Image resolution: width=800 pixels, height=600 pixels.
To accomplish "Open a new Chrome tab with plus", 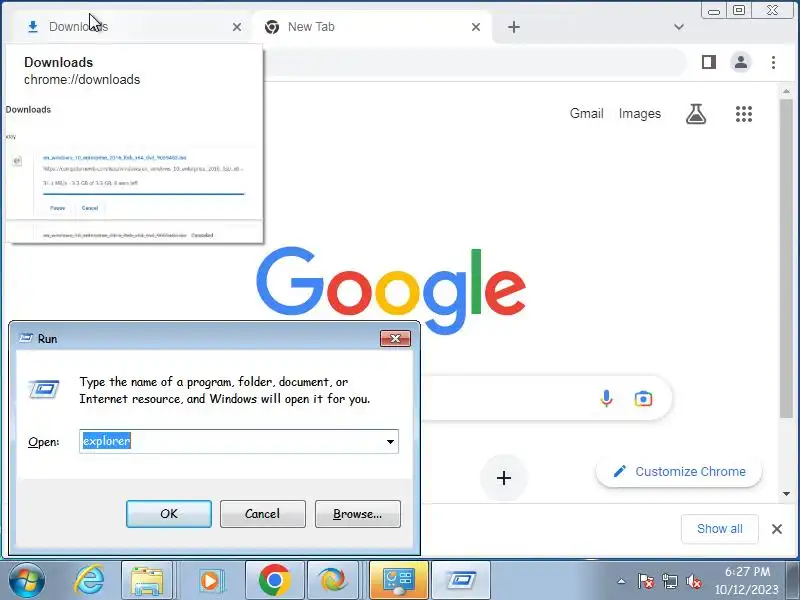I will coord(514,27).
